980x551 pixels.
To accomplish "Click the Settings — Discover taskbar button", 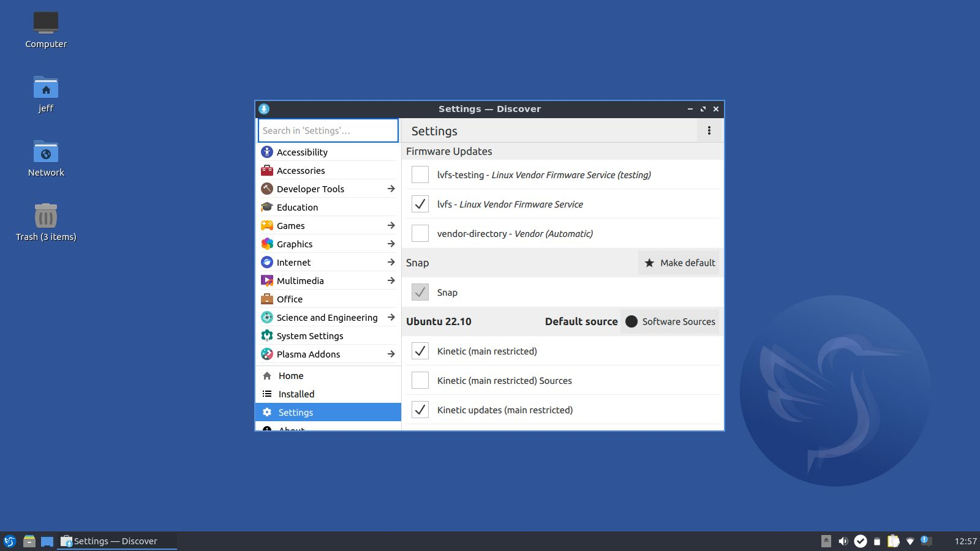I will 116,541.
